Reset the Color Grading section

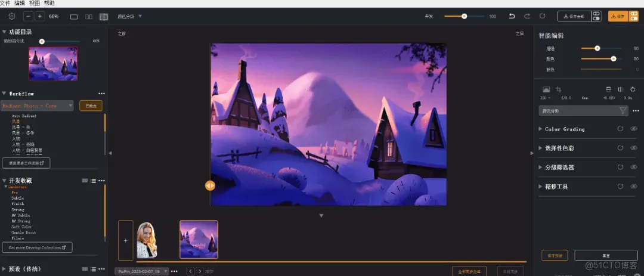620,129
